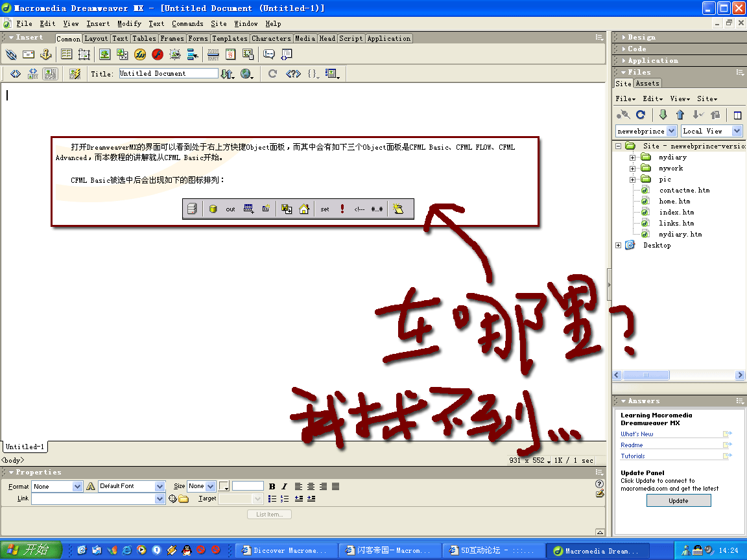Open the Commands menu

(187, 23)
